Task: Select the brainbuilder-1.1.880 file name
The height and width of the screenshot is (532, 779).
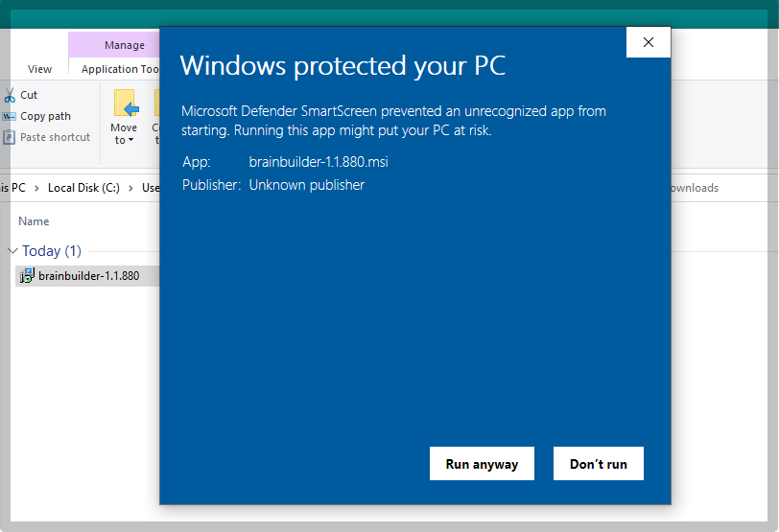Action: 89,275
